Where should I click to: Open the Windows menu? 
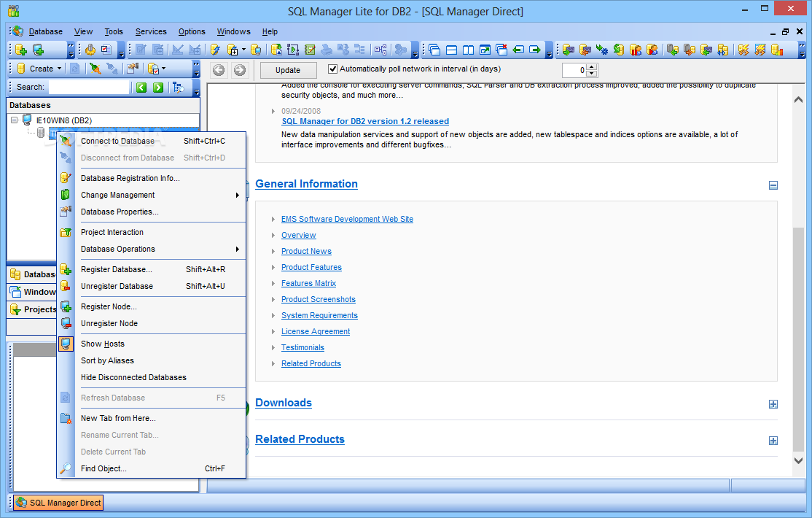click(x=233, y=31)
